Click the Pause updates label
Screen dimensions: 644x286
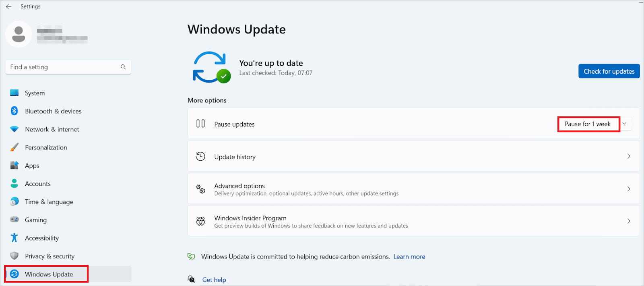tap(234, 124)
